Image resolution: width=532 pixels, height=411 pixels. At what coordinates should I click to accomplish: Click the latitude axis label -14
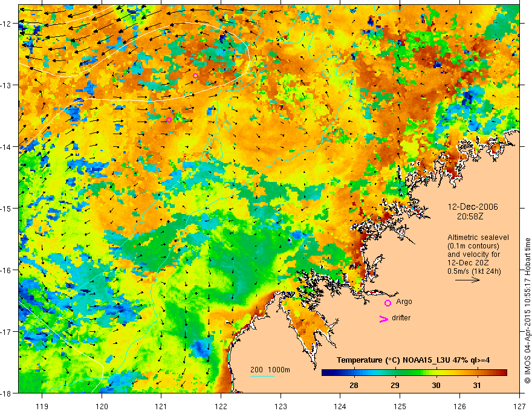click(x=7, y=146)
